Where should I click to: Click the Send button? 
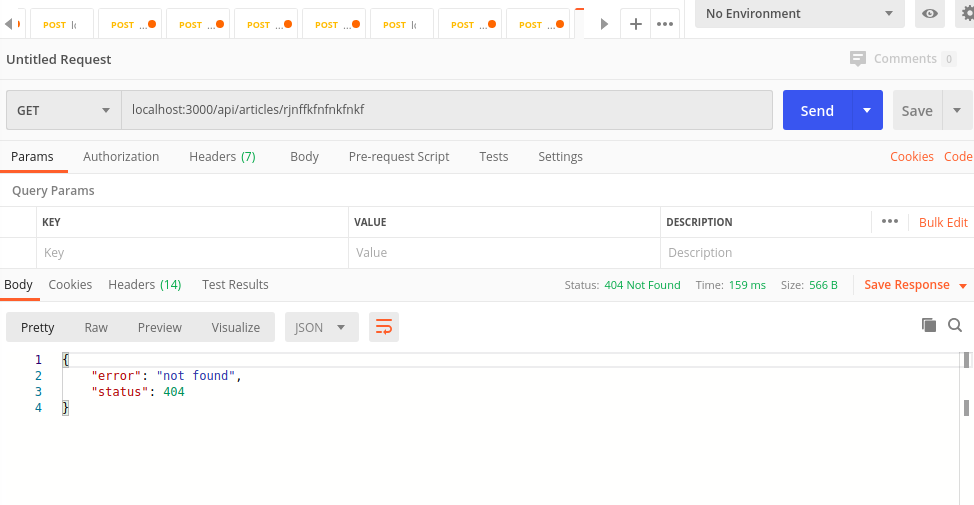coord(817,111)
